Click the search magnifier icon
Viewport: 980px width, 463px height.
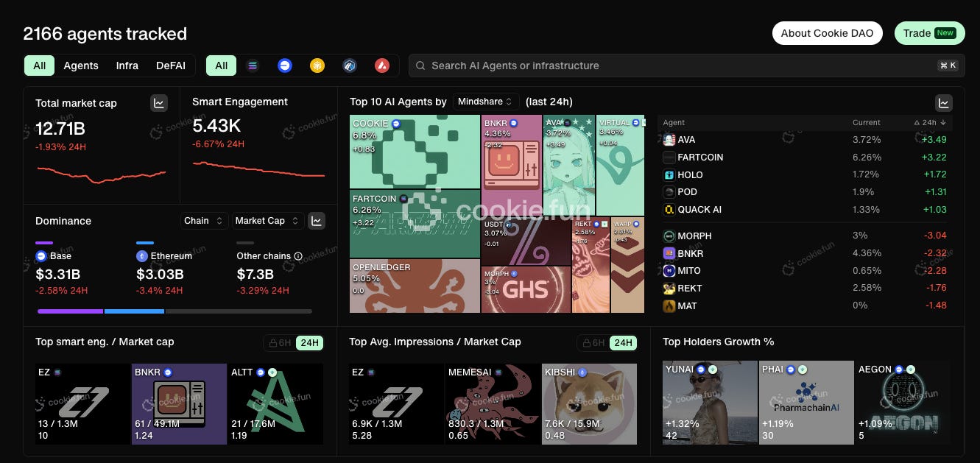tap(420, 66)
